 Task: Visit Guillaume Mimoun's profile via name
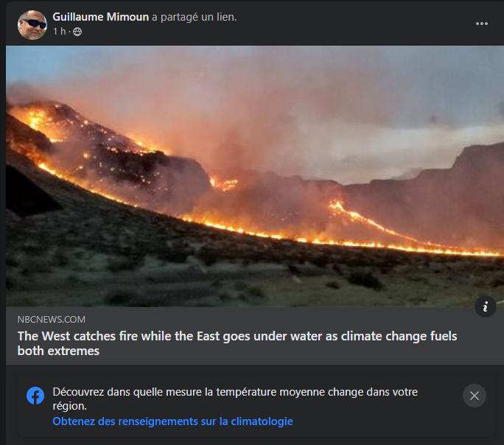(x=101, y=17)
